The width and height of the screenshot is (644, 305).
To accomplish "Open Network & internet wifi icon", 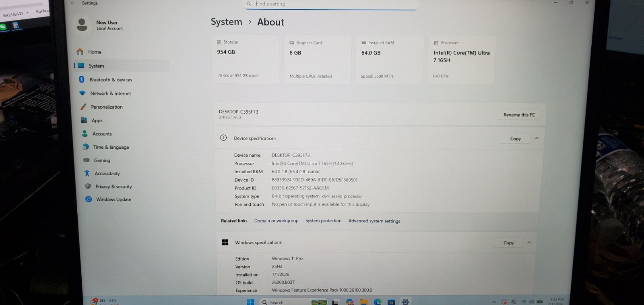I will [x=83, y=93].
